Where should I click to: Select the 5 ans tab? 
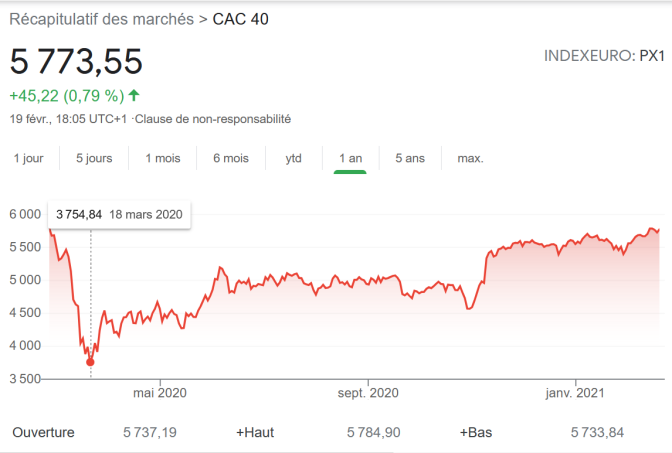(x=410, y=158)
